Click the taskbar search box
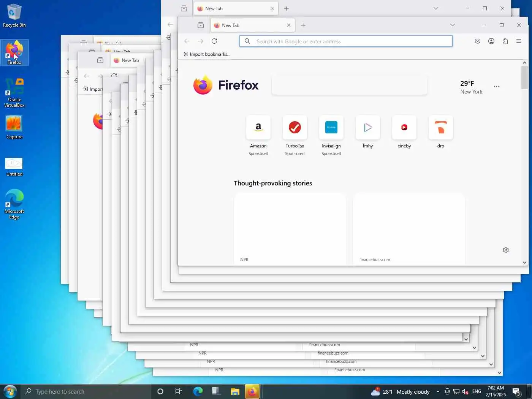 click(86, 391)
